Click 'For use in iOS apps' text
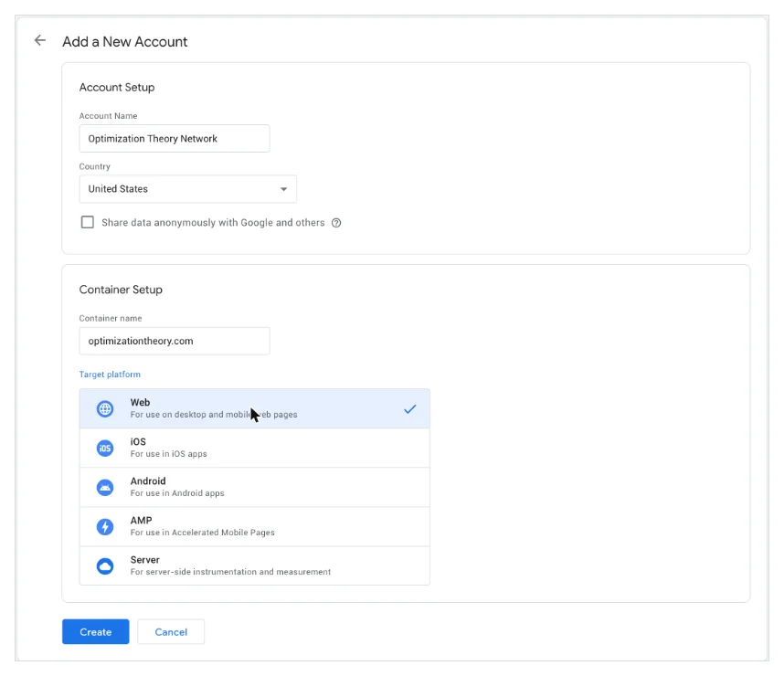 pyautogui.click(x=168, y=454)
